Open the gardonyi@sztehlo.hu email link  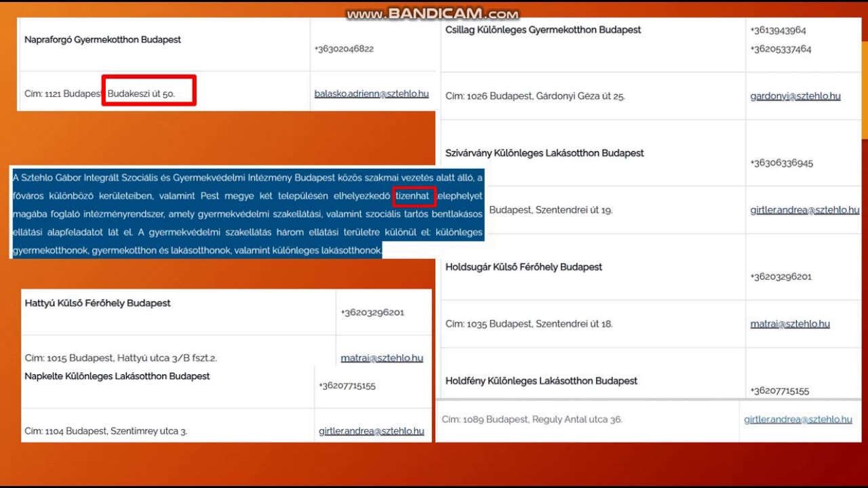pyautogui.click(x=795, y=96)
